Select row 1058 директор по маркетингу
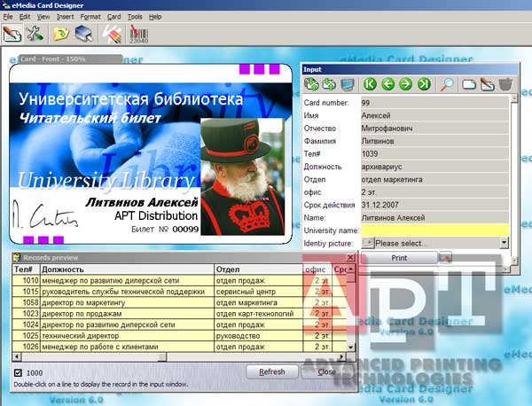Image resolution: width=532 pixels, height=406 pixels. click(x=179, y=302)
